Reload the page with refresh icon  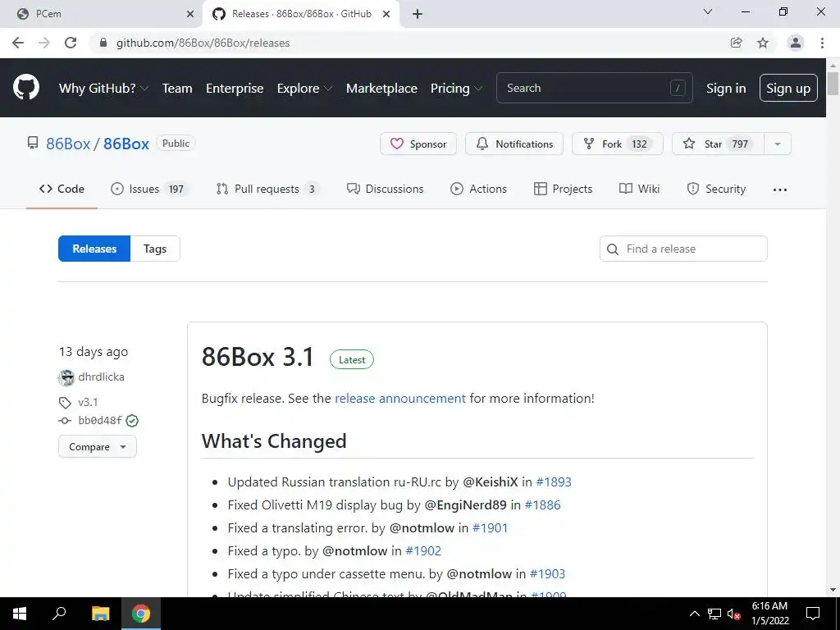point(71,43)
